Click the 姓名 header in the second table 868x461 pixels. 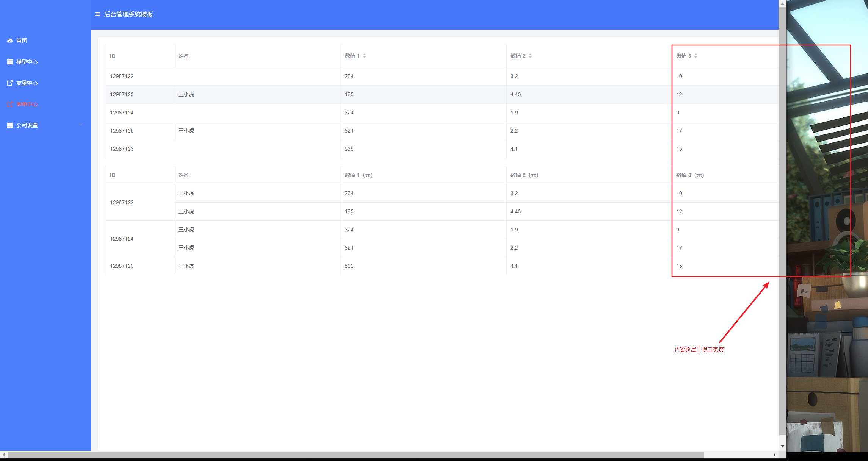(184, 175)
